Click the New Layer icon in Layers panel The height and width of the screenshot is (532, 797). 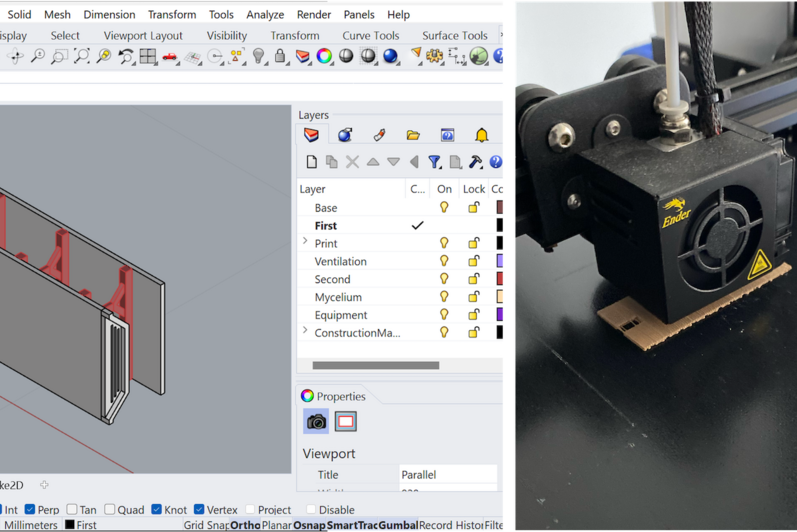[x=311, y=162]
